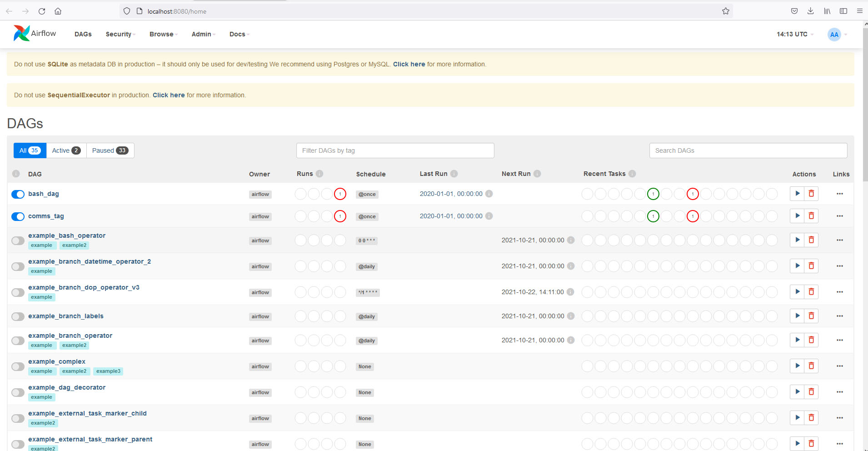Switch to the Active DAGs filter

click(x=66, y=150)
